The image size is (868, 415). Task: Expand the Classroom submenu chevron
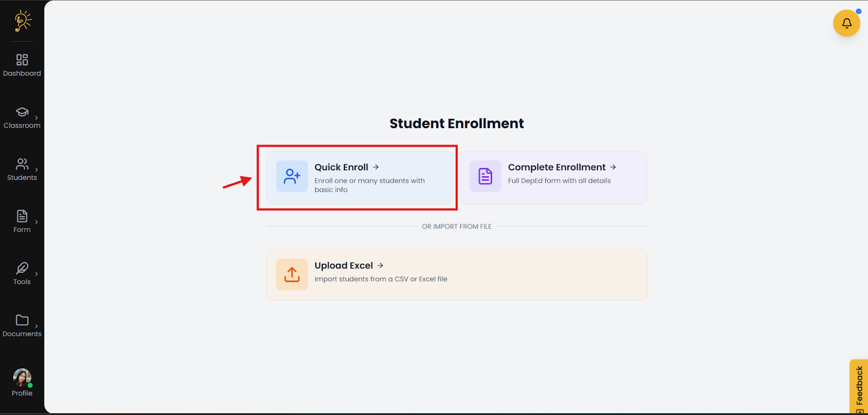36,118
